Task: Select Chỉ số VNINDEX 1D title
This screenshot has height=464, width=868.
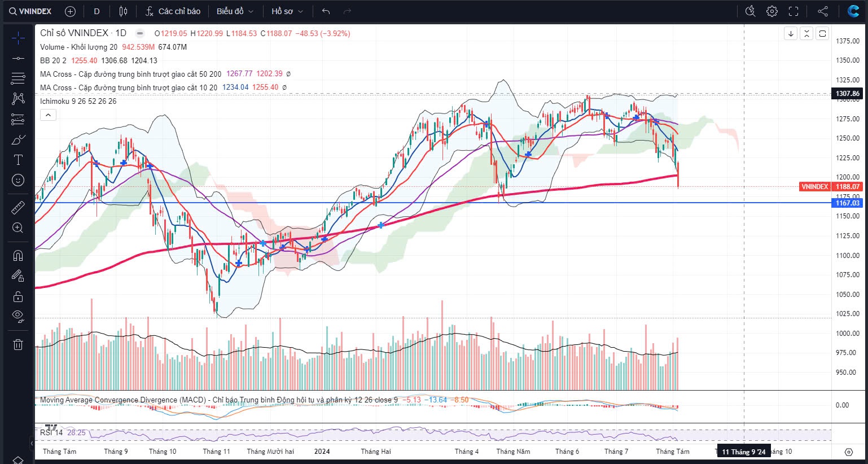Action: [84, 33]
